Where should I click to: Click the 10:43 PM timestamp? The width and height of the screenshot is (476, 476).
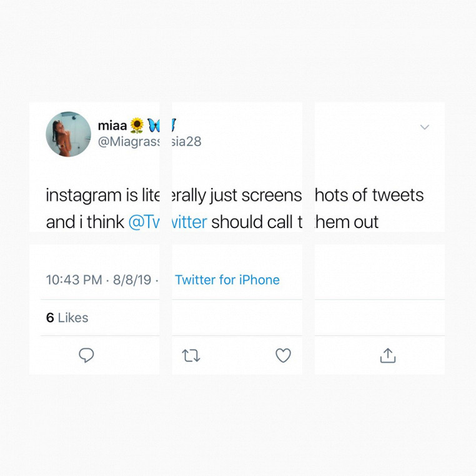(x=74, y=280)
